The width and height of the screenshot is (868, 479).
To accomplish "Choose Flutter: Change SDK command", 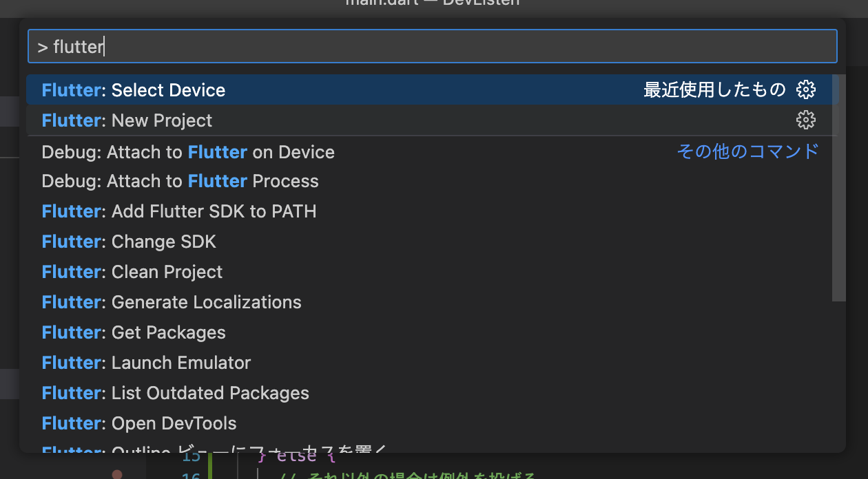I will [x=129, y=242].
